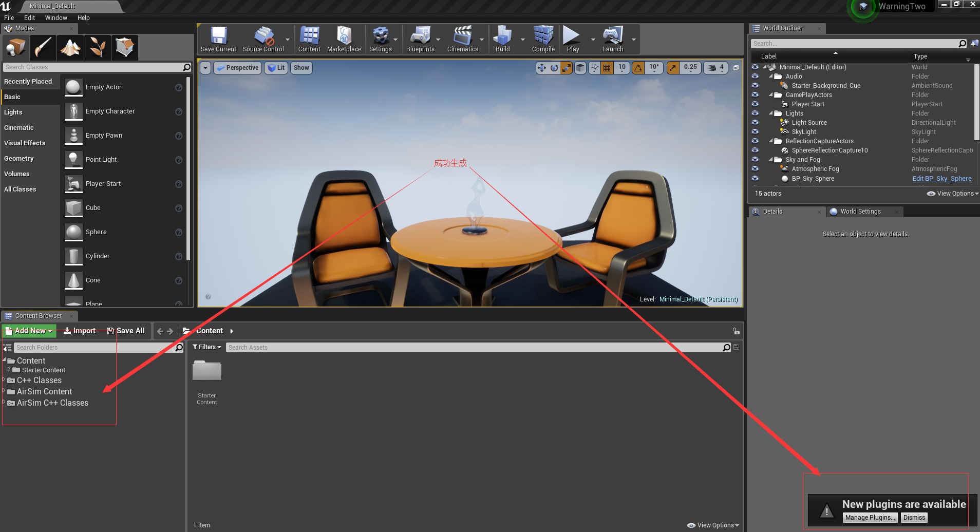Image resolution: width=980 pixels, height=532 pixels.
Task: Click Manage Plugins in the notification
Action: pos(870,517)
